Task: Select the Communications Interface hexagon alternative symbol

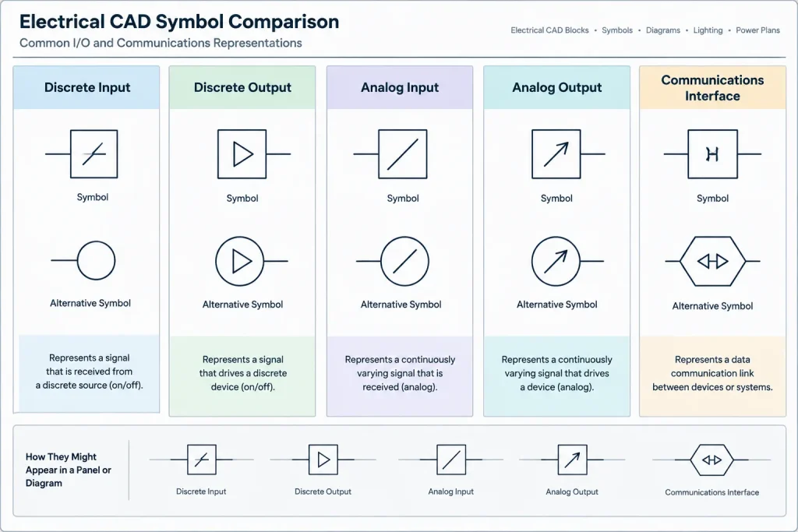Action: pyautogui.click(x=712, y=261)
